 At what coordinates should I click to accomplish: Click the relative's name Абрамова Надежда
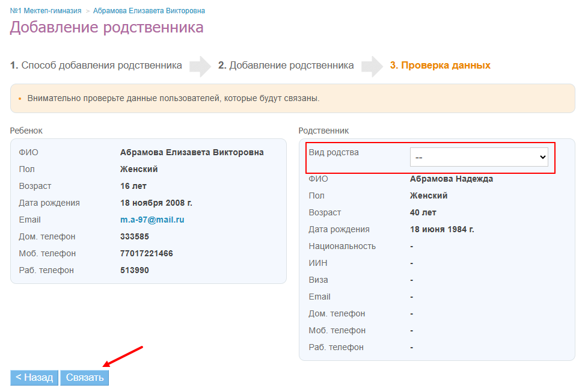[x=451, y=179]
